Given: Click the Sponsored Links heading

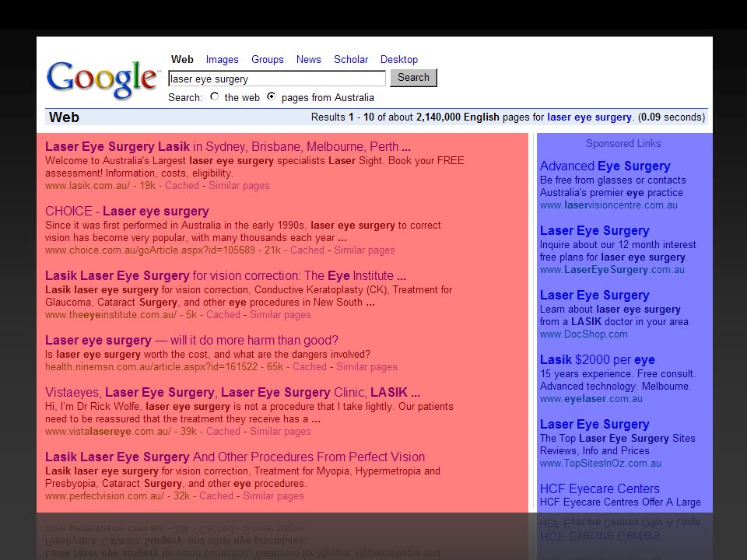Looking at the screenshot, I should 623,143.
